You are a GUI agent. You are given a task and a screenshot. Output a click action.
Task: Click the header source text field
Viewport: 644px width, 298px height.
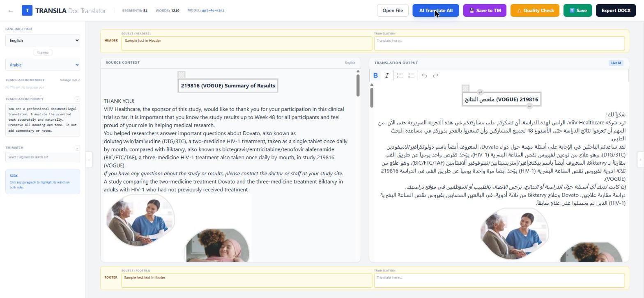coord(246,44)
